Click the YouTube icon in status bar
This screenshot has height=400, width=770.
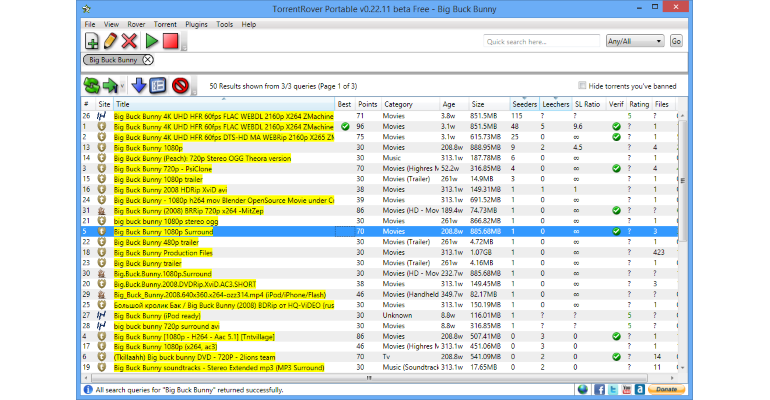pos(627,389)
